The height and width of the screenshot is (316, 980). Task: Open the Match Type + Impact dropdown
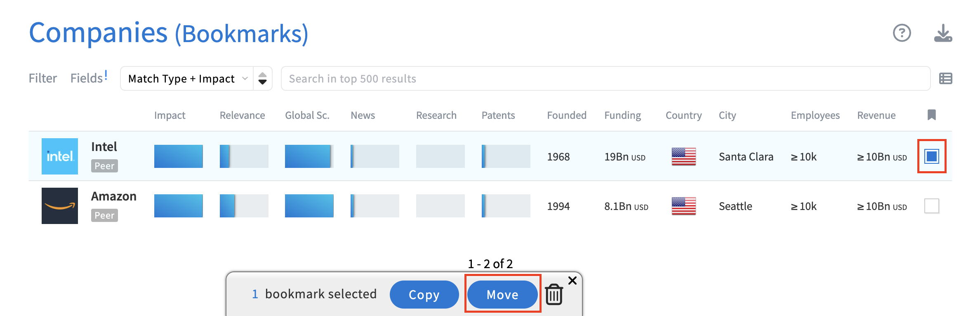pyautogui.click(x=187, y=78)
